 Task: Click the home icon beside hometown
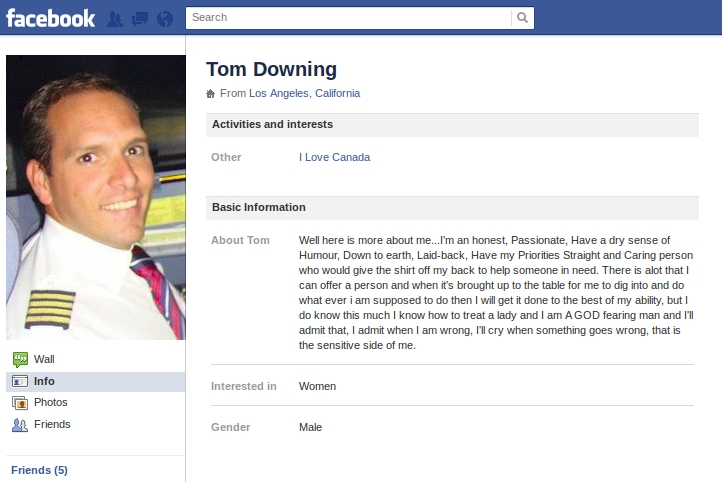click(x=210, y=94)
